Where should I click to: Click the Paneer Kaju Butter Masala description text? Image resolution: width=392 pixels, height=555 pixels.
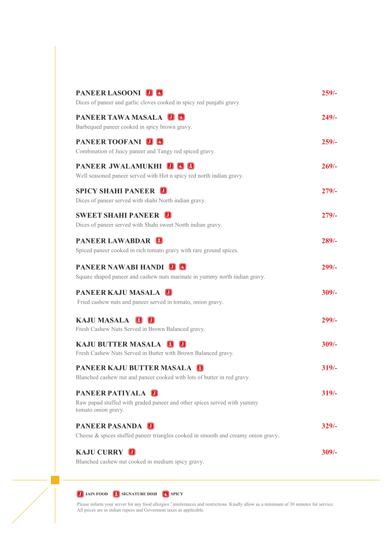click(163, 377)
